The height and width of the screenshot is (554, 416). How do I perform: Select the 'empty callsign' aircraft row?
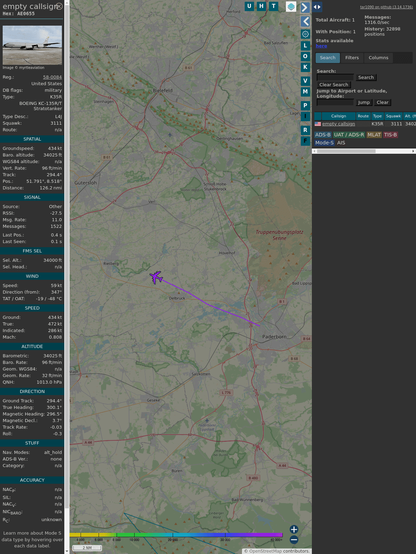coord(365,124)
